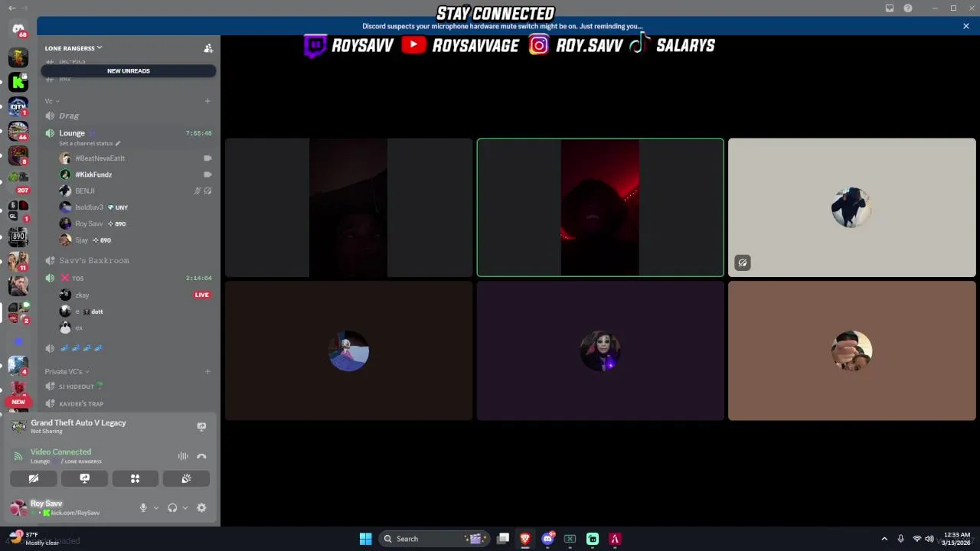Image resolution: width=980 pixels, height=551 pixels.
Task: Add a channel to Private VC's category
Action: coord(207,372)
